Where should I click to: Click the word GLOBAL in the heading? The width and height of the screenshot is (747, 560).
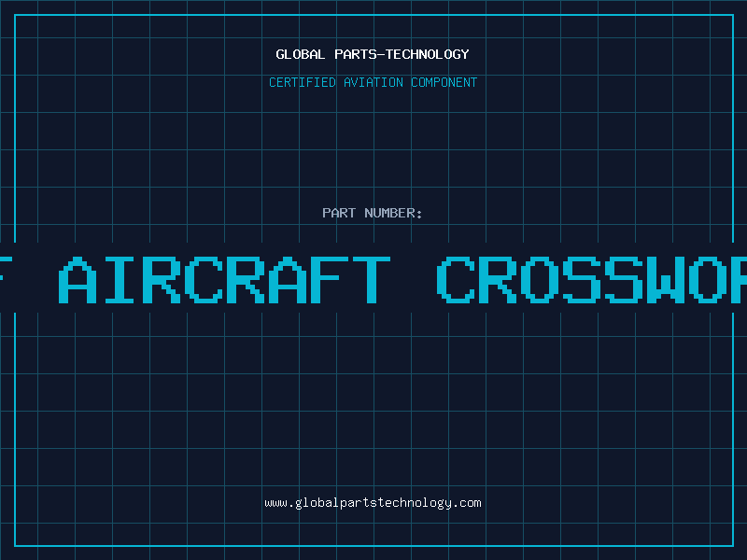301,54
